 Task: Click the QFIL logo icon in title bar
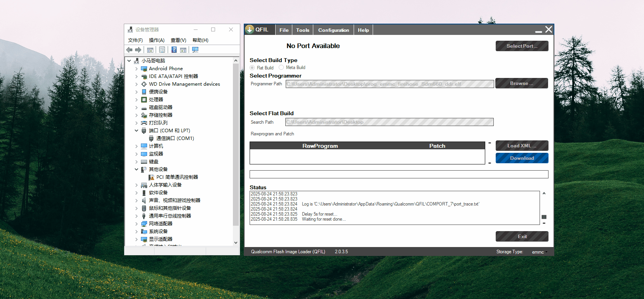[x=249, y=29]
